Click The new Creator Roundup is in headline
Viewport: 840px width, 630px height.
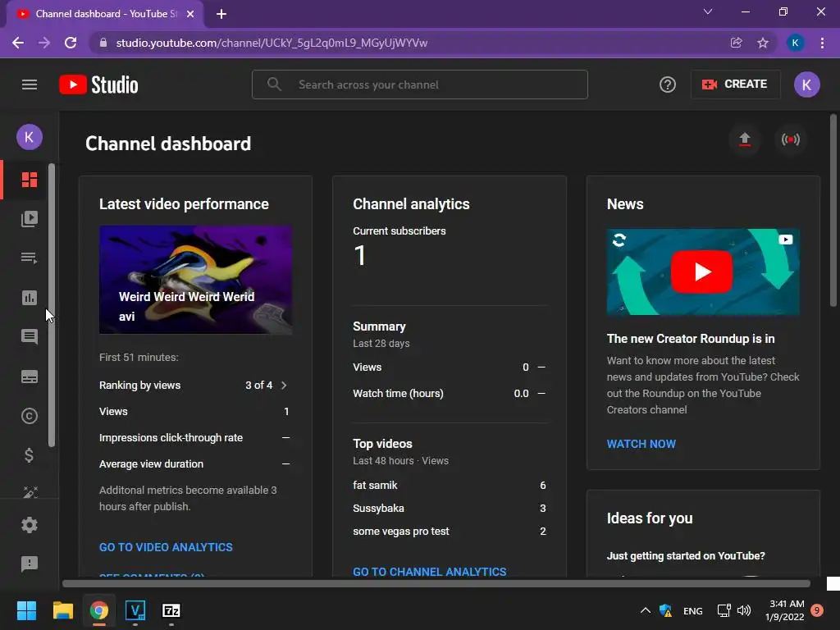point(691,339)
